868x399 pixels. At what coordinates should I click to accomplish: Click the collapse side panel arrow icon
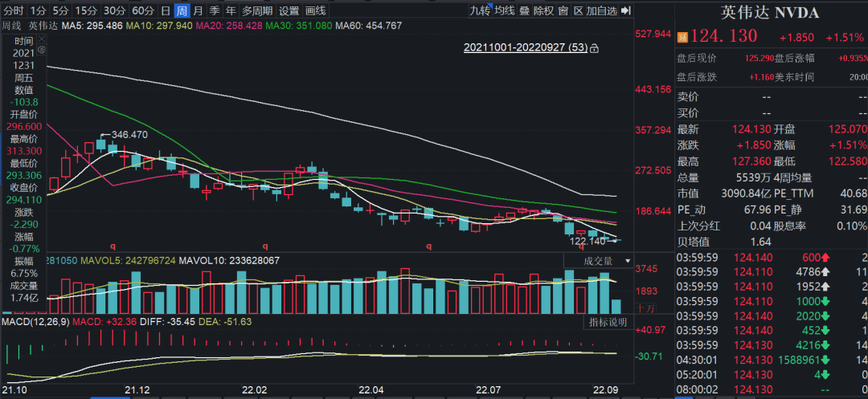coord(625,10)
